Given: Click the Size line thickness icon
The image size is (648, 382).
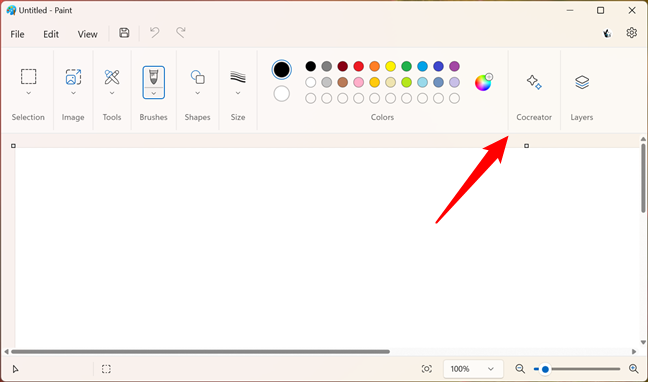Looking at the screenshot, I should 238,77.
